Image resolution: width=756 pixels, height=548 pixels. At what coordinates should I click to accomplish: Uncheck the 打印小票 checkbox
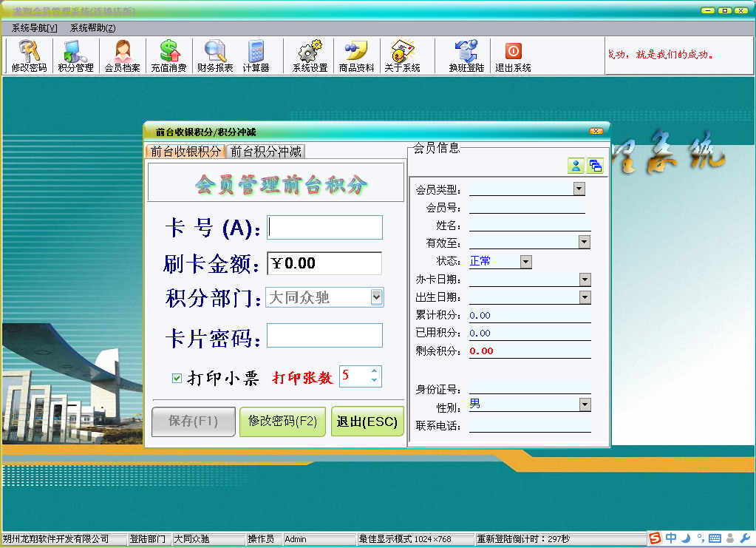177,379
